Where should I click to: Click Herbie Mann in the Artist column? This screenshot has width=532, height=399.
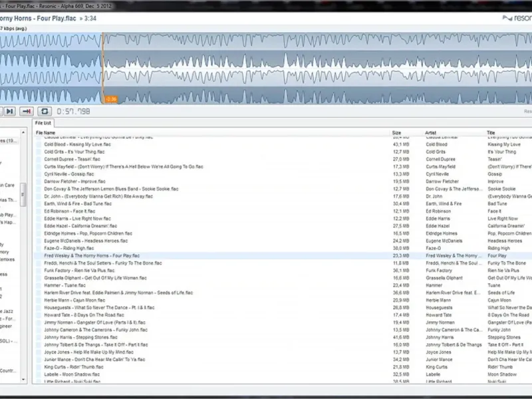coord(438,301)
